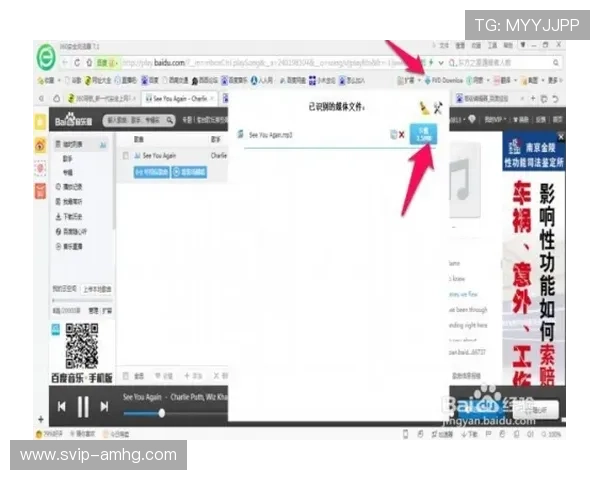Click the copy icon beside See You Again.mp3
The height and width of the screenshot is (480, 600).
[392, 134]
